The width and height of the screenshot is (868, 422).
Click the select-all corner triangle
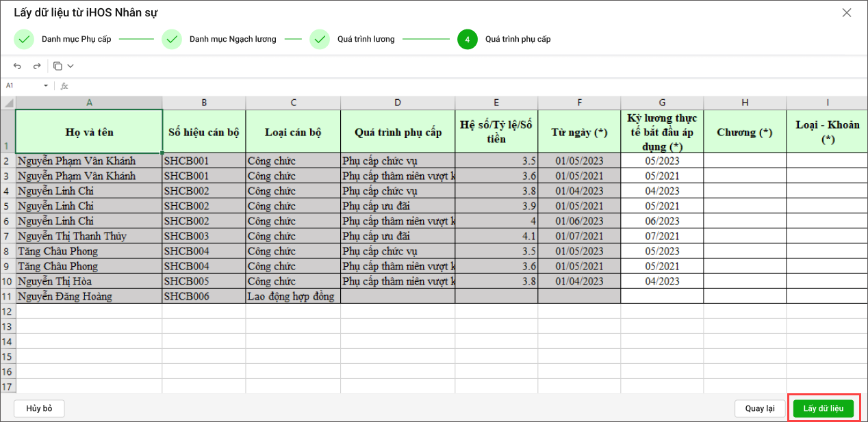pos(8,103)
